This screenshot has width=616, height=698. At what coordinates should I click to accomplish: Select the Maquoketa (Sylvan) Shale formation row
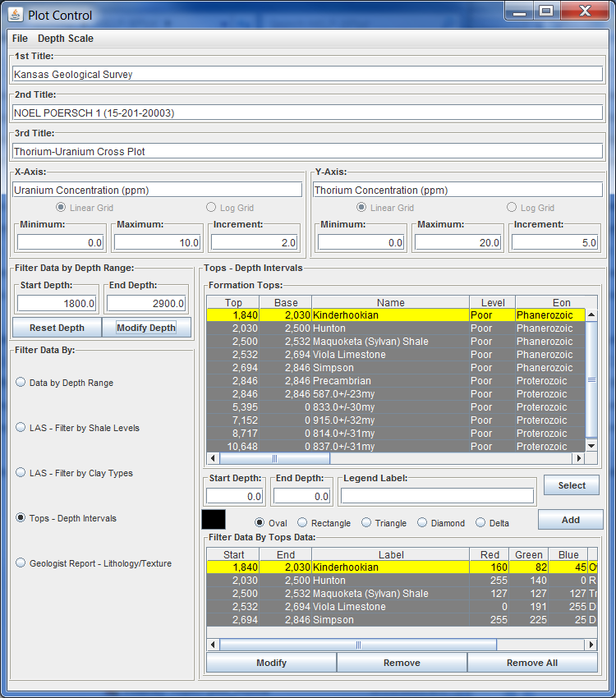pos(396,342)
